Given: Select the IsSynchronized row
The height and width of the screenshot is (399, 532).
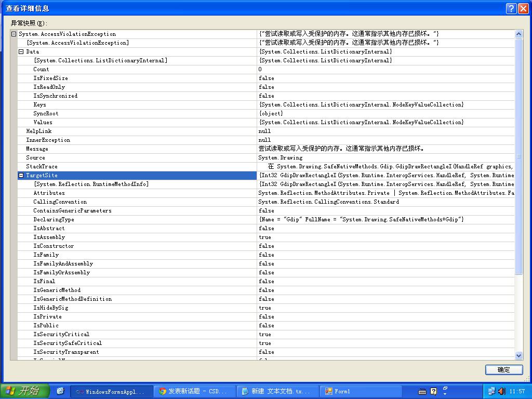Looking at the screenshot, I should coord(266,96).
